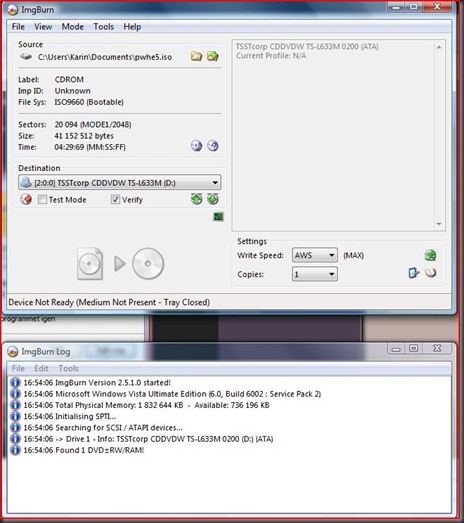This screenshot has height=523, width=464.
Task: Click the create CUE file icon beside Browse
Action: click(213, 56)
